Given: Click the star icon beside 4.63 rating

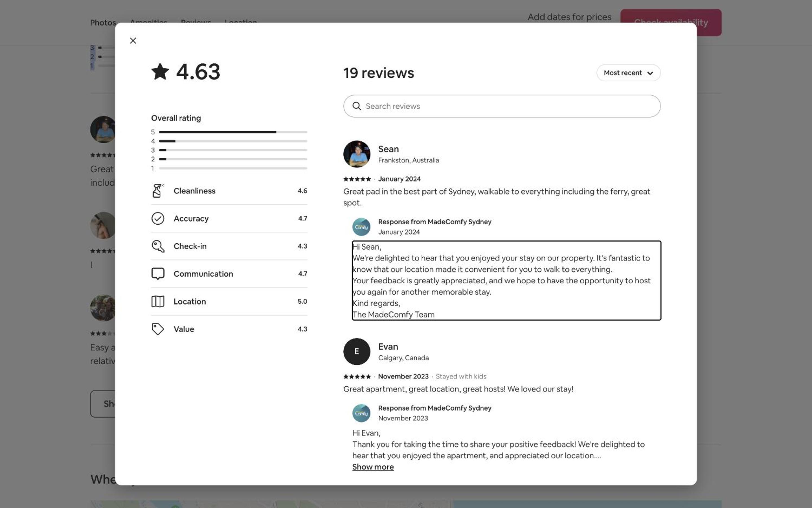Looking at the screenshot, I should coord(160,72).
